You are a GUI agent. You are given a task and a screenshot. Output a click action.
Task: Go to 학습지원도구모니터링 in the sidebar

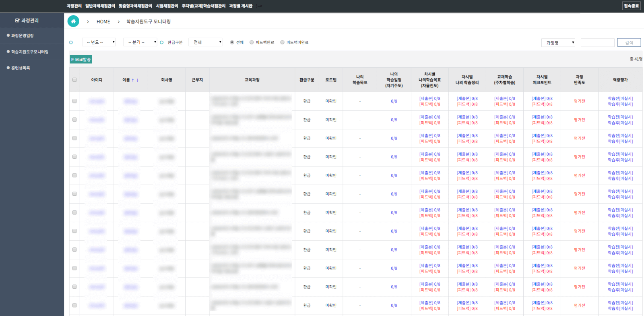(30, 52)
